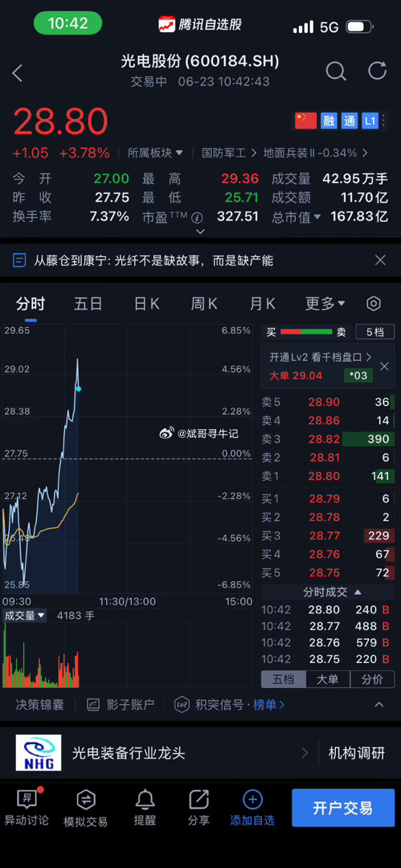Tap the 通 stock connect badge
This screenshot has width=401, height=868.
(350, 121)
